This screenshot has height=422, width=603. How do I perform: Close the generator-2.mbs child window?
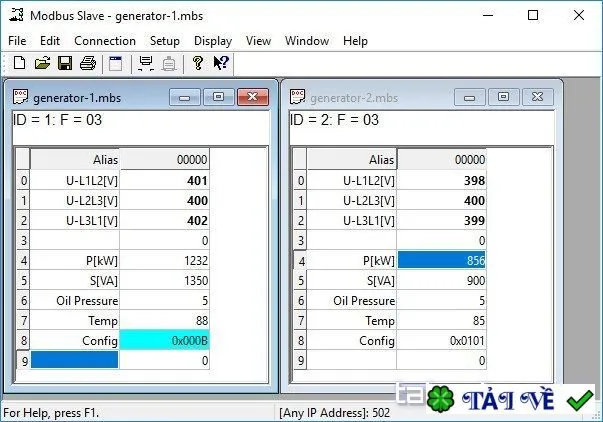(538, 97)
